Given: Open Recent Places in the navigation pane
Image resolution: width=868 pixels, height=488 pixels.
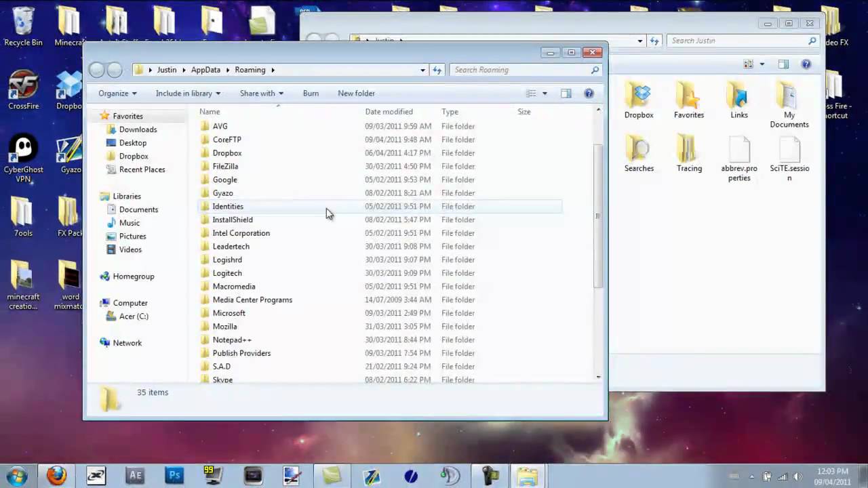Looking at the screenshot, I should [x=142, y=169].
